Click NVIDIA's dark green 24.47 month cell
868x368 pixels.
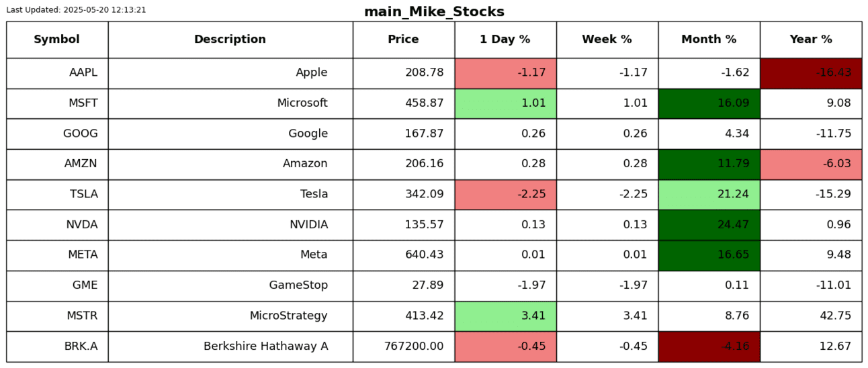[709, 225]
